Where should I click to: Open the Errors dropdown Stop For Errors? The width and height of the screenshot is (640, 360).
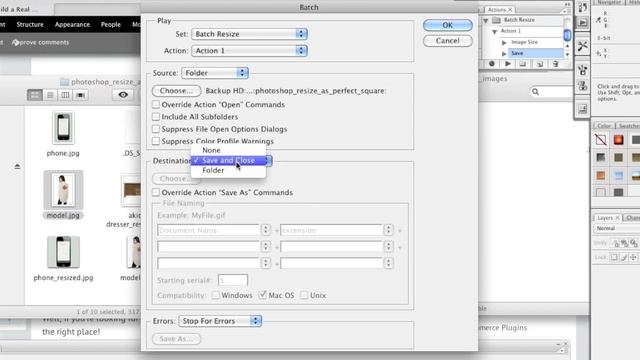[220, 321]
